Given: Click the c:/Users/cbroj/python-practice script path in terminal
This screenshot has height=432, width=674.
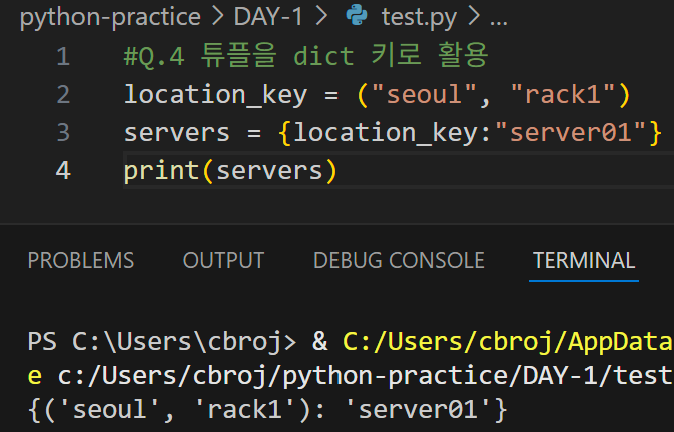Looking at the screenshot, I should pos(365,377).
